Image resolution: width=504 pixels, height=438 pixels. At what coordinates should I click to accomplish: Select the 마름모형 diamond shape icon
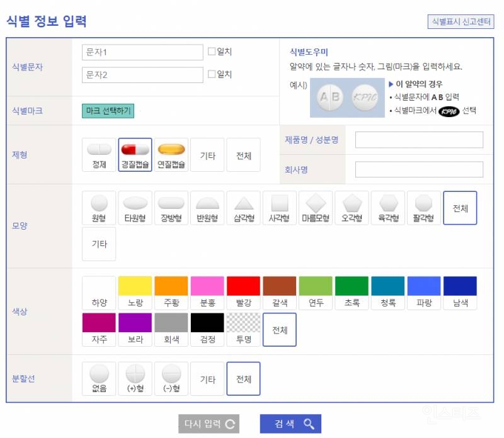316,208
